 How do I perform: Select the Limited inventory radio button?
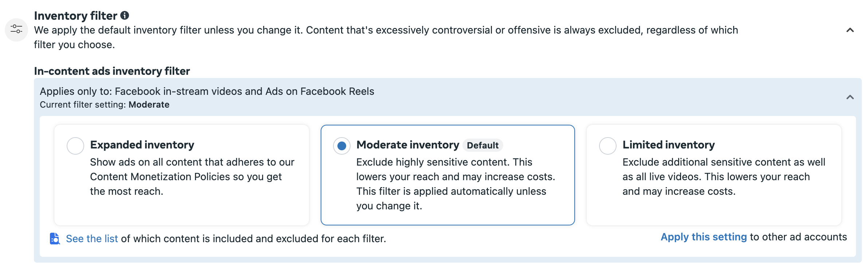pyautogui.click(x=608, y=146)
